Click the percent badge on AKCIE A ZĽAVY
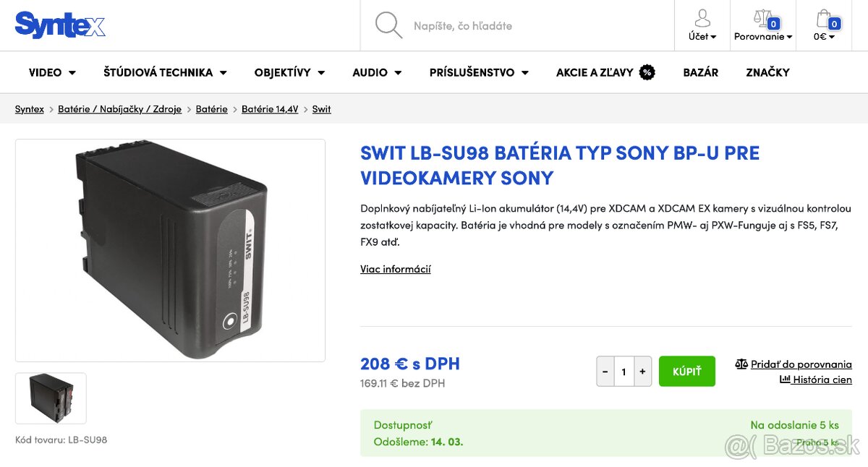The image size is (868, 467). click(647, 72)
